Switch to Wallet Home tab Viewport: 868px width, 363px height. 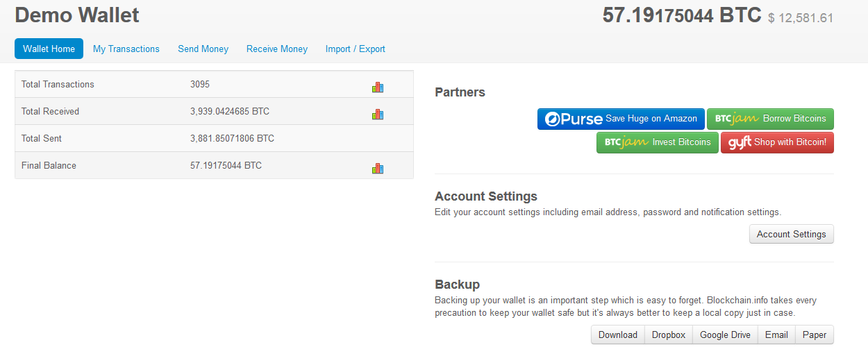[x=49, y=49]
